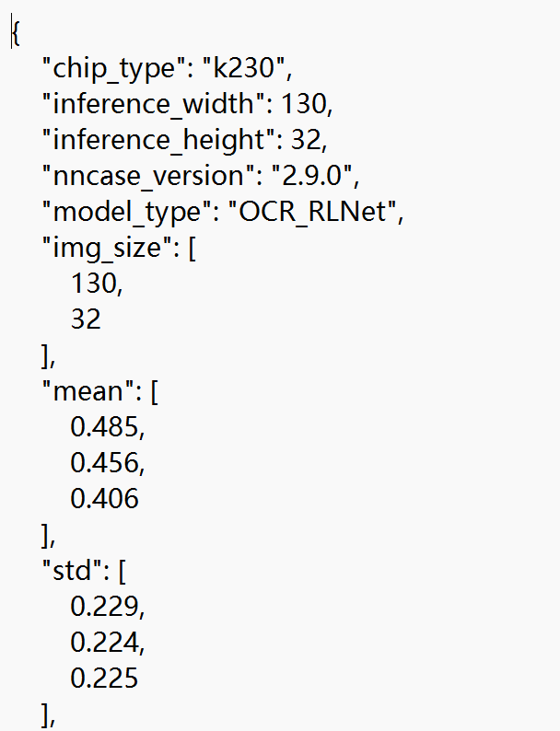Click the mean value 0.485
Image resolution: width=560 pixels, height=731 pixels.
click(107, 428)
